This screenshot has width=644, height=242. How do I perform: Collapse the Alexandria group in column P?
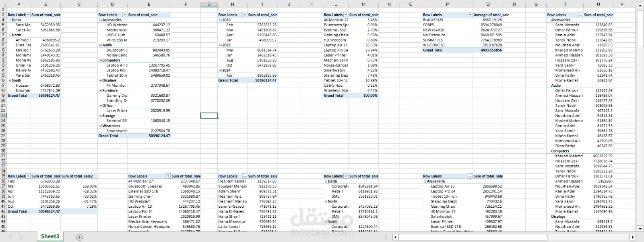425,181
